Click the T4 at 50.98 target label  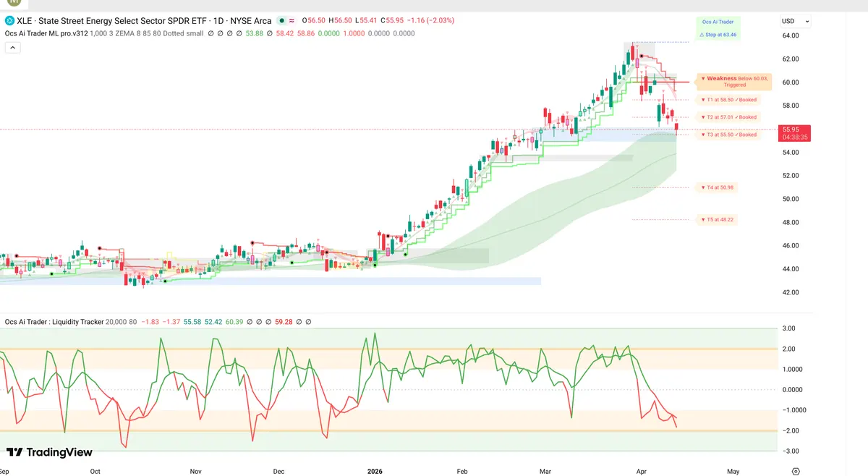[x=718, y=187]
